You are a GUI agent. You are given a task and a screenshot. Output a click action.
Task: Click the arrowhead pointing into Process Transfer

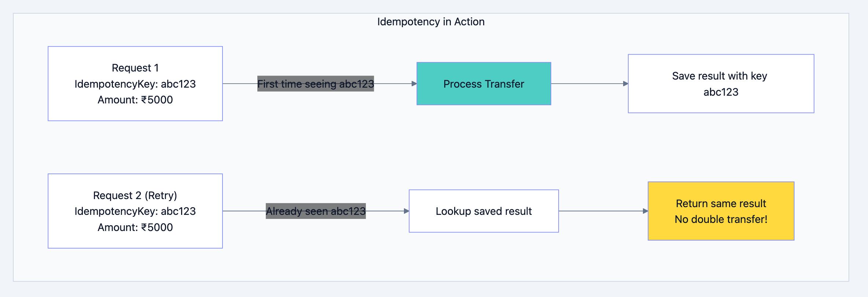pos(414,84)
